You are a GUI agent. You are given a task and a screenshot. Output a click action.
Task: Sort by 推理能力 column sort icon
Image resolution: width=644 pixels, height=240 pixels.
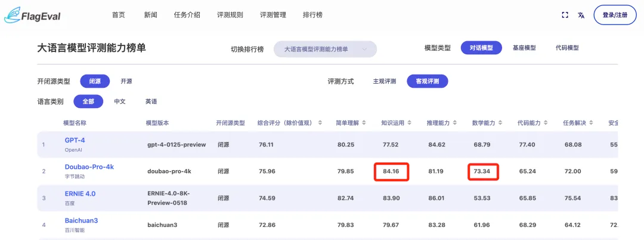[456, 123]
